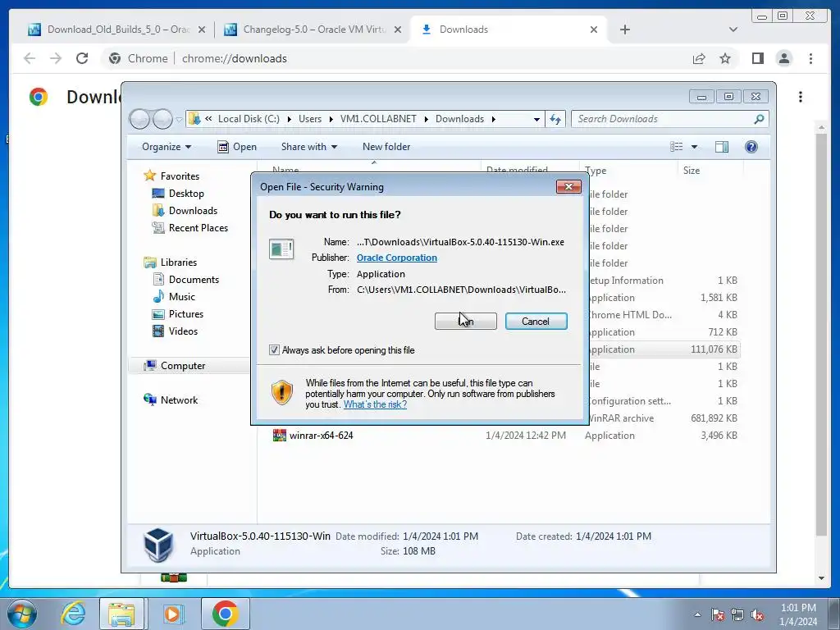Close the Downloads Chrome tab
The width and height of the screenshot is (840, 630).
[594, 30]
